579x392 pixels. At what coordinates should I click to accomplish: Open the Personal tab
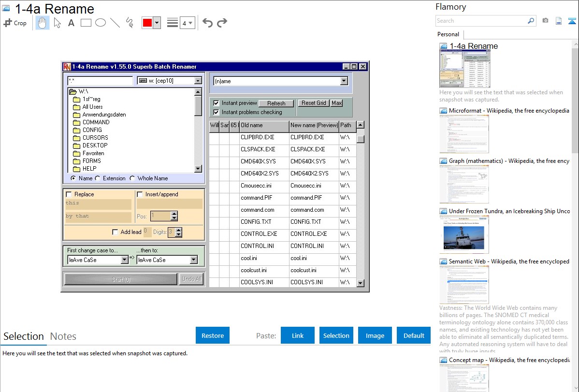coord(448,34)
